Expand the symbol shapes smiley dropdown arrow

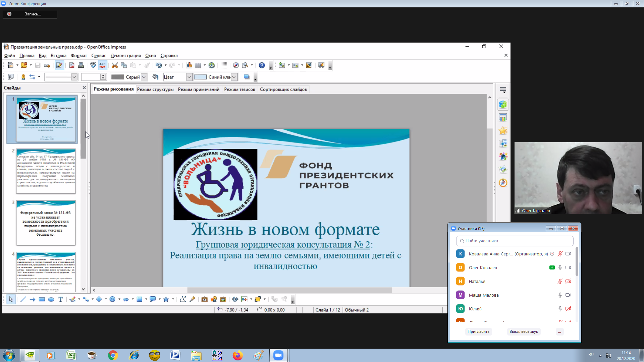click(119, 299)
